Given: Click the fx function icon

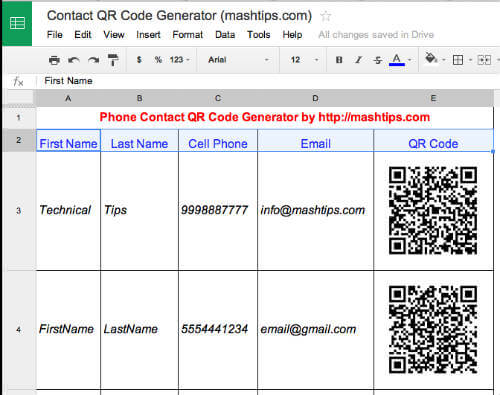Looking at the screenshot, I should [18, 81].
